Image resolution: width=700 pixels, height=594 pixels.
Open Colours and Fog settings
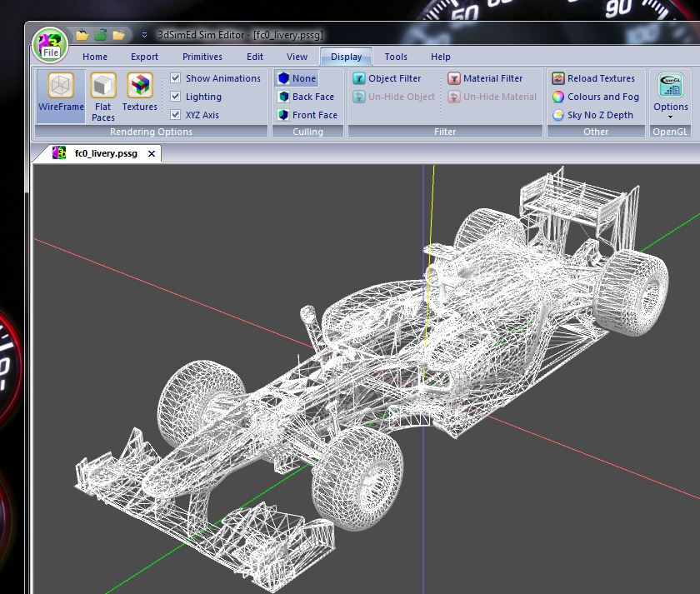(x=595, y=97)
